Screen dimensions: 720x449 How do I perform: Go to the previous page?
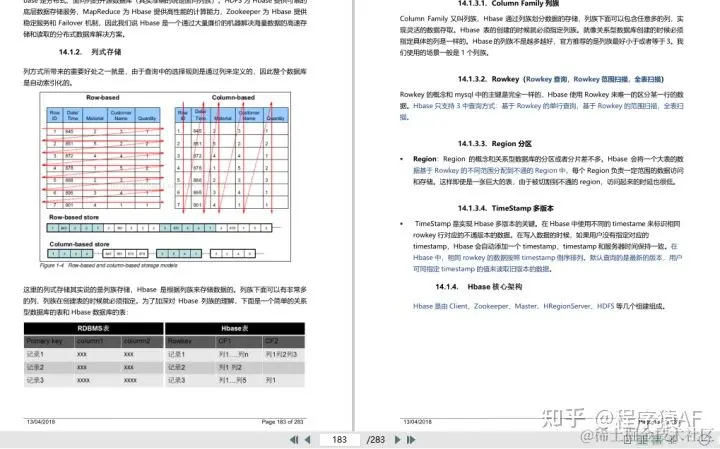[x=308, y=440]
